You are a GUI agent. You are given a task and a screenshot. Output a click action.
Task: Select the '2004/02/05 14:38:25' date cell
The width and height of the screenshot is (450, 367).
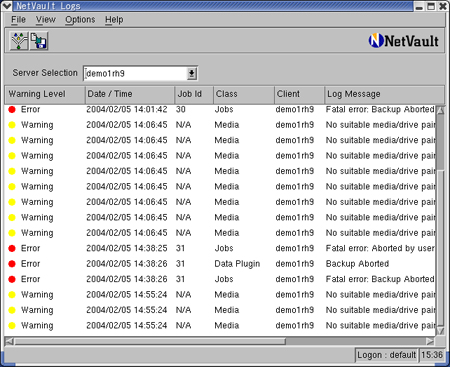tap(127, 248)
